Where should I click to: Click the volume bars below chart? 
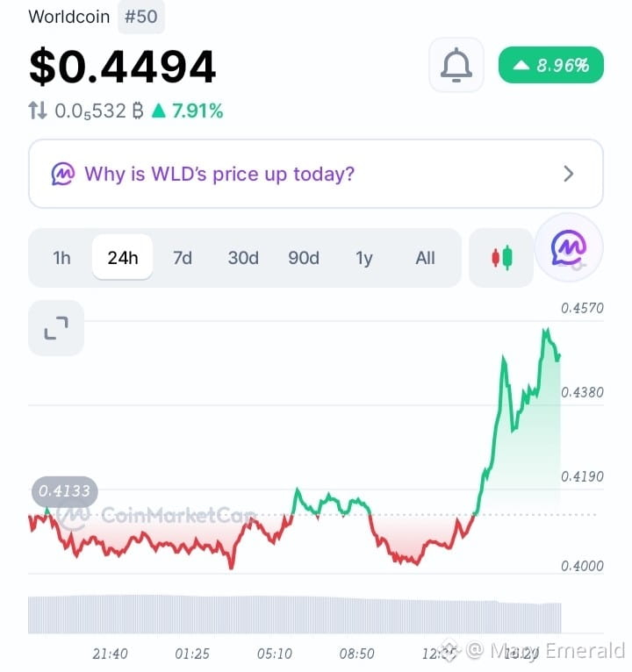[295, 614]
